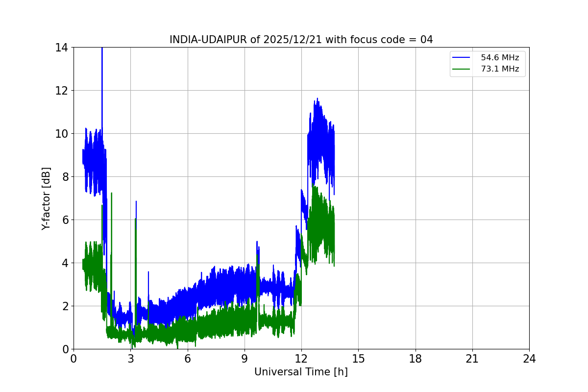Click x-axis tick label 0

point(73,359)
